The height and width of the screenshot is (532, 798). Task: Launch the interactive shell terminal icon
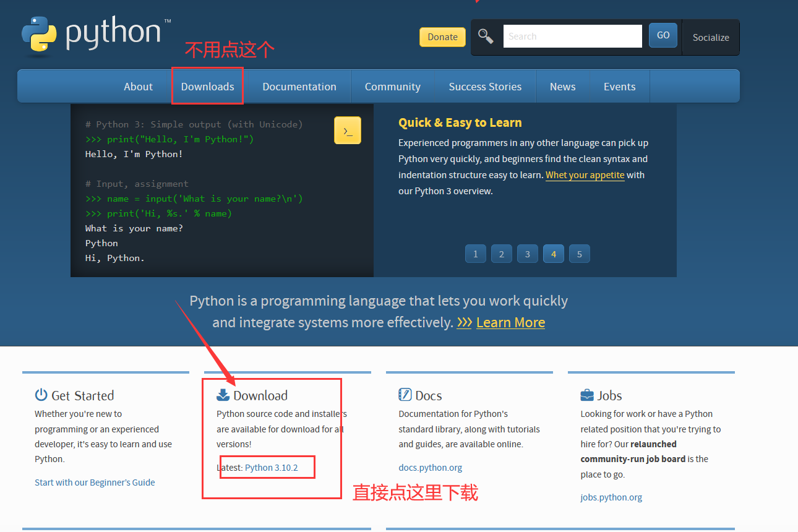(348, 131)
